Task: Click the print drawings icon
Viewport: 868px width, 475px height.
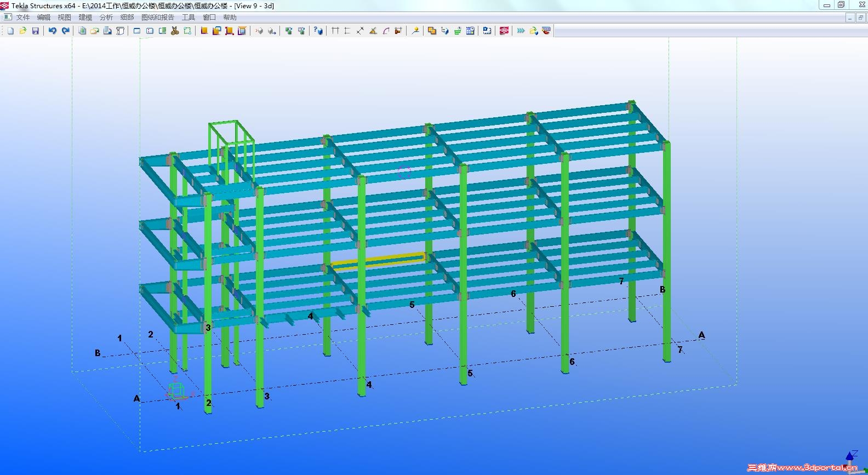Action: click(x=107, y=31)
